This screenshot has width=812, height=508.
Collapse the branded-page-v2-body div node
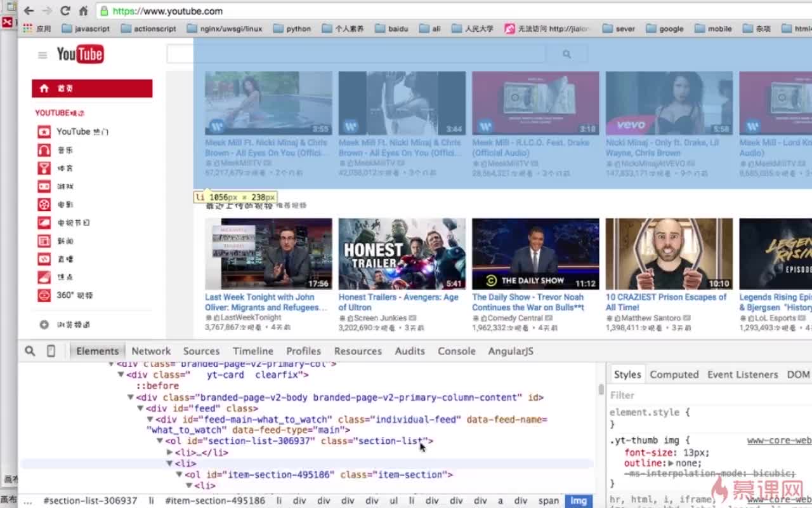131,398
